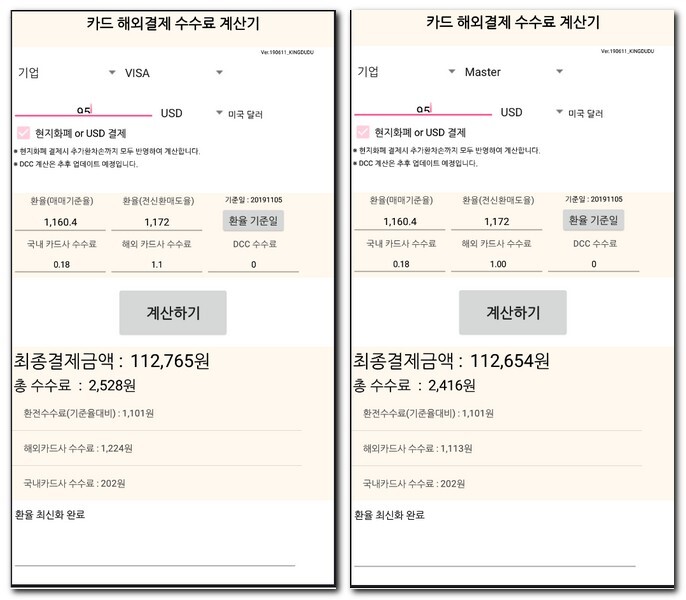Viewport: 686px width, 600px height.
Task: Edit 해외 카드사 수수료 field showing 1.1
Action: point(157,264)
